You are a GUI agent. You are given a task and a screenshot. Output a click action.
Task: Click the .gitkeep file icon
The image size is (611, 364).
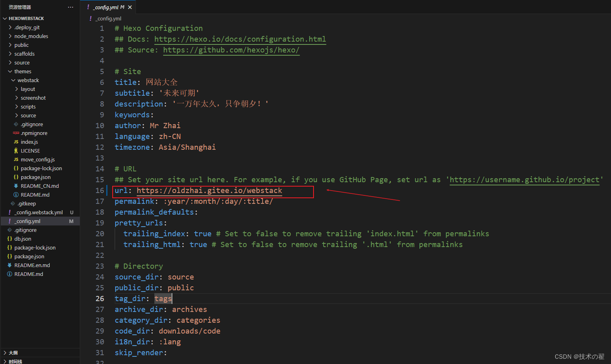coord(13,203)
